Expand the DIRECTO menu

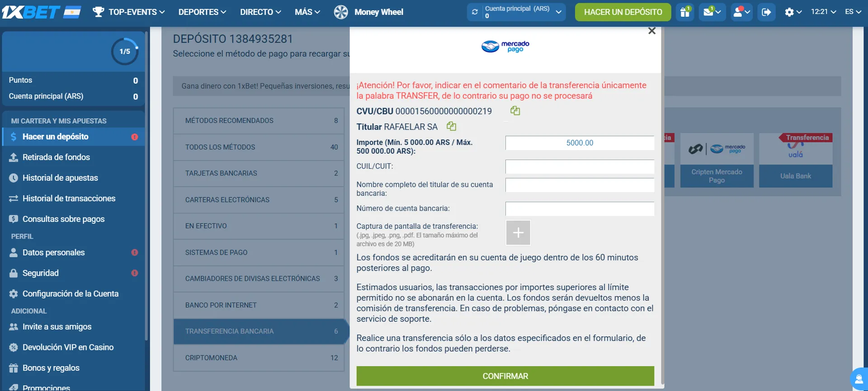click(260, 12)
